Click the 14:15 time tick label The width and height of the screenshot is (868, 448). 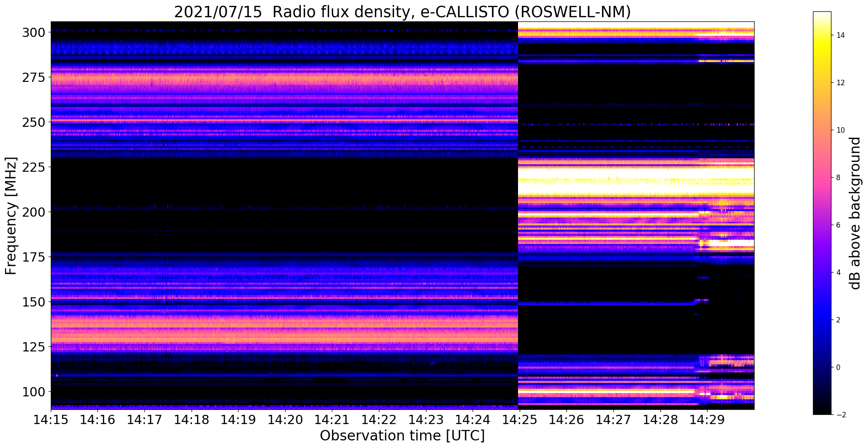tap(51, 419)
